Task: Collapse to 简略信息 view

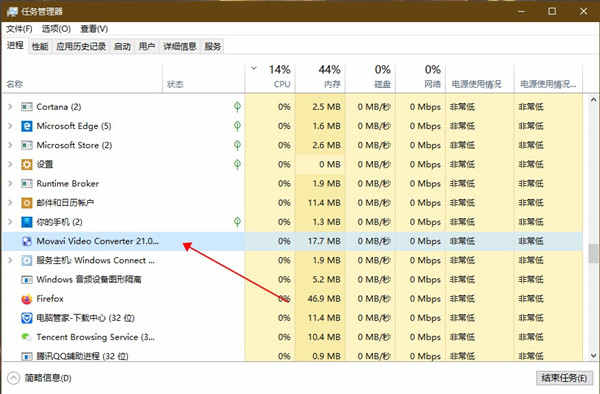Action: [39, 378]
